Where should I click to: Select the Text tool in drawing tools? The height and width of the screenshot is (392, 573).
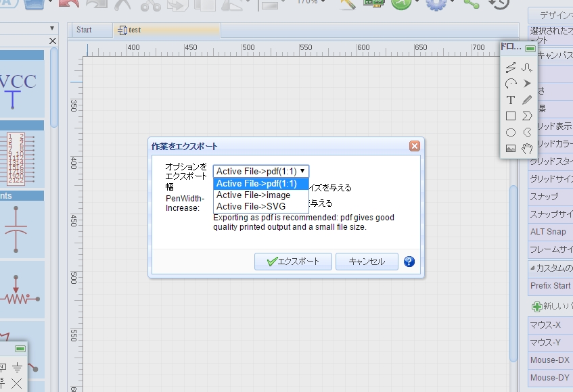point(511,100)
